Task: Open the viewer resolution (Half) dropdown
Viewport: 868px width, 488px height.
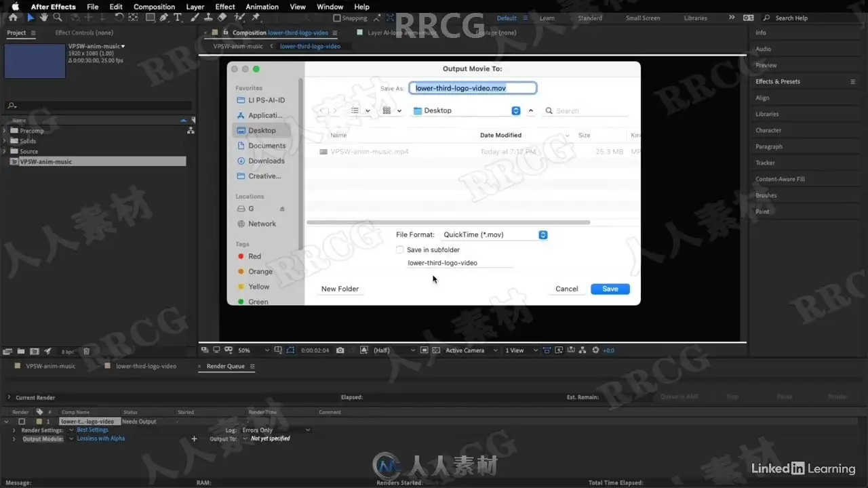Action: click(x=393, y=350)
